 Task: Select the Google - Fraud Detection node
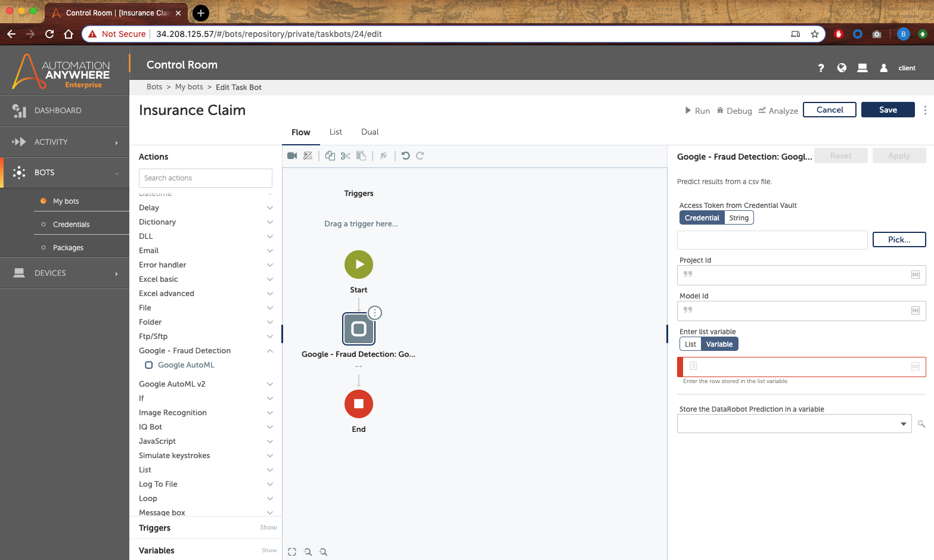pyautogui.click(x=359, y=329)
